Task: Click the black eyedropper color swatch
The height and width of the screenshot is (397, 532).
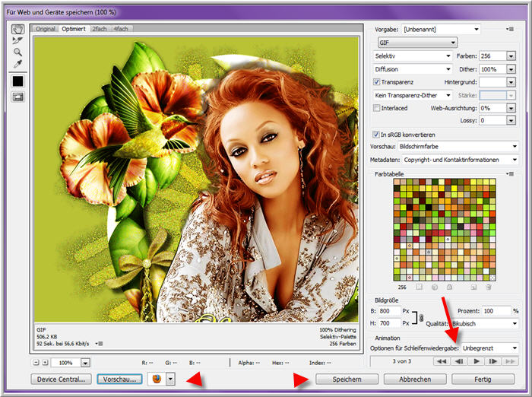Action: (17, 81)
